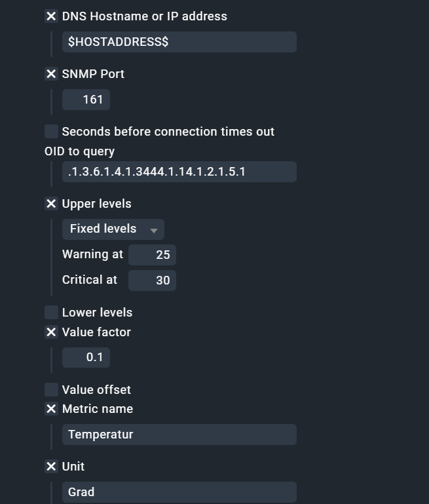This screenshot has width=429, height=504.
Task: Click the Value factor field showing 0.1
Action: click(x=86, y=358)
